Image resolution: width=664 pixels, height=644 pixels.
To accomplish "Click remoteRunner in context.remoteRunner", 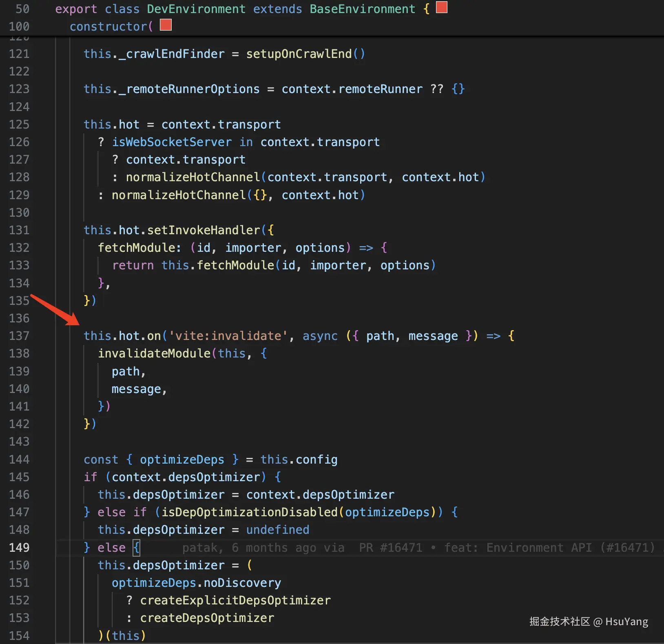I will [x=380, y=89].
